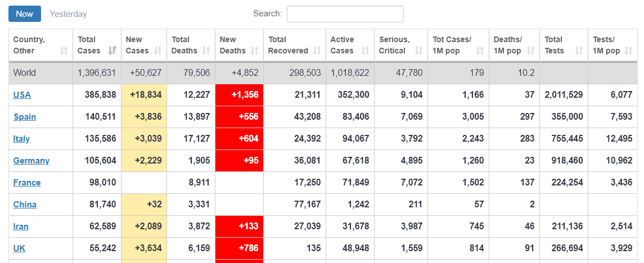Click UK new cases cell +3,634

tap(144, 248)
